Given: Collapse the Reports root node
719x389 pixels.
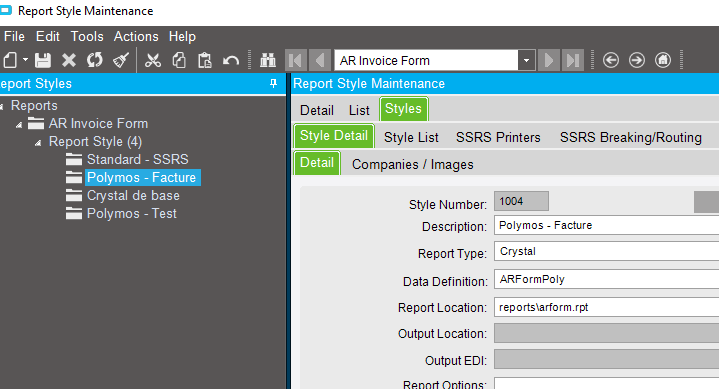Looking at the screenshot, I should click(1, 106).
